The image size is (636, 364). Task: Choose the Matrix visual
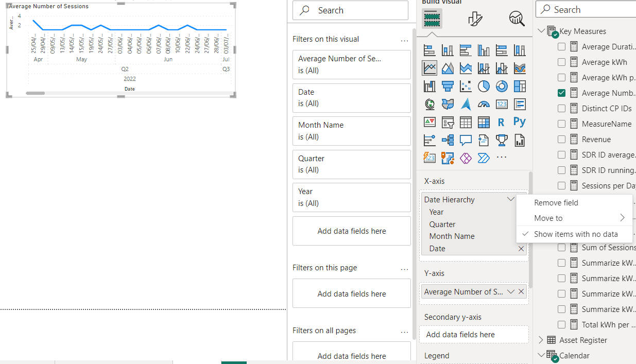tap(484, 122)
